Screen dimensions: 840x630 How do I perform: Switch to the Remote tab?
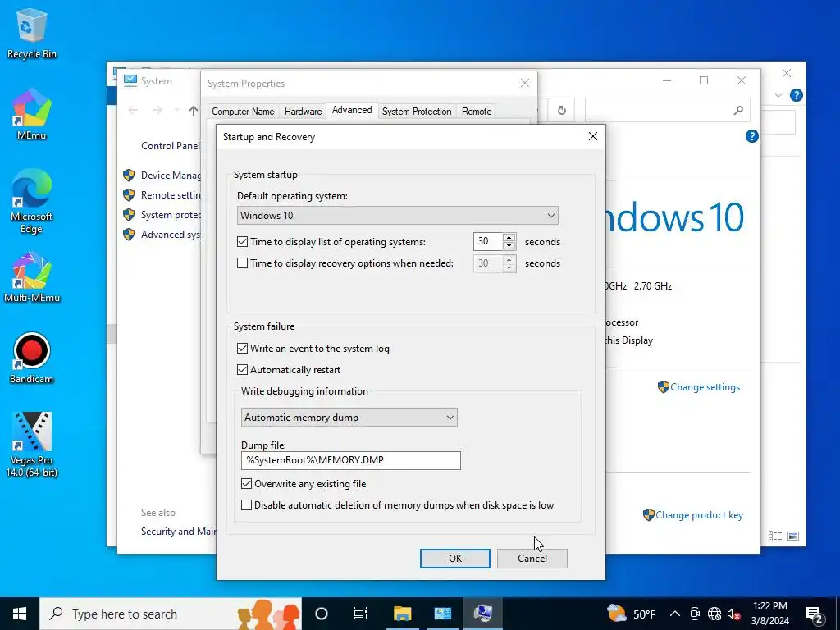(477, 112)
